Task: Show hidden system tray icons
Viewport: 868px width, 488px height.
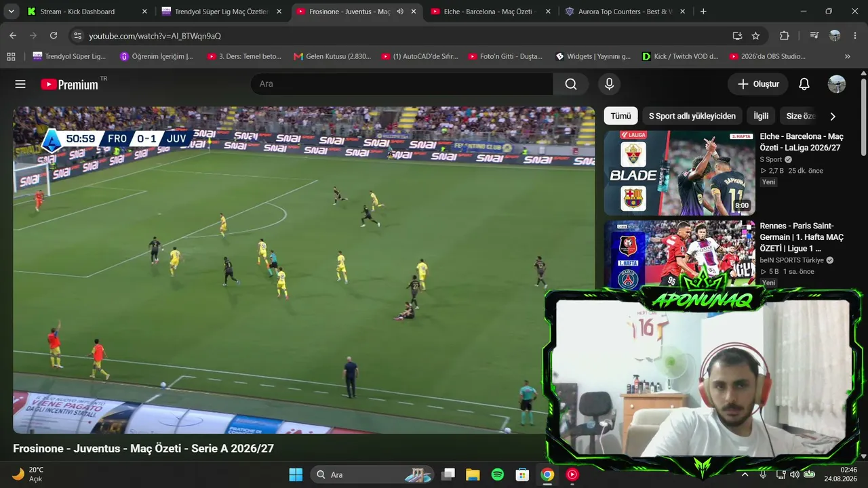Action: click(x=745, y=474)
